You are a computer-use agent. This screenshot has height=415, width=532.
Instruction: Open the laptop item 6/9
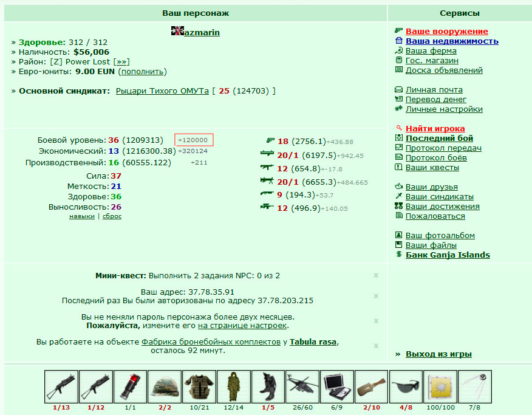337,387
